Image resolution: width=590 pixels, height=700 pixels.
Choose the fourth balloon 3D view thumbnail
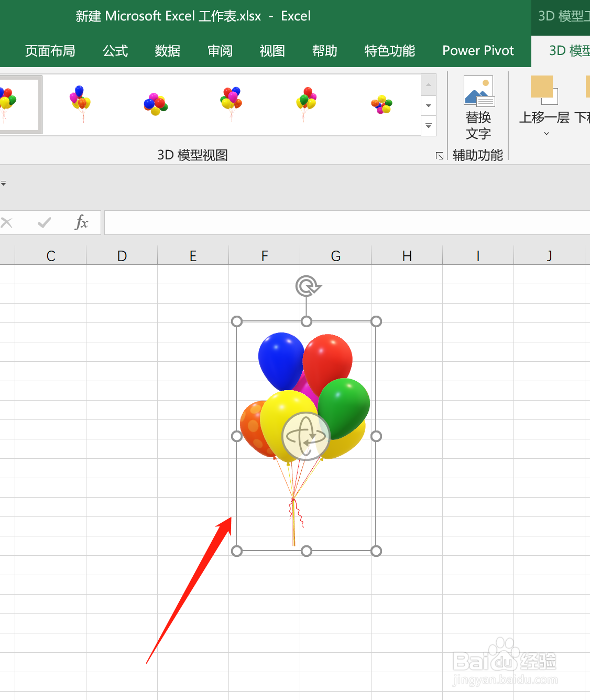(x=231, y=104)
